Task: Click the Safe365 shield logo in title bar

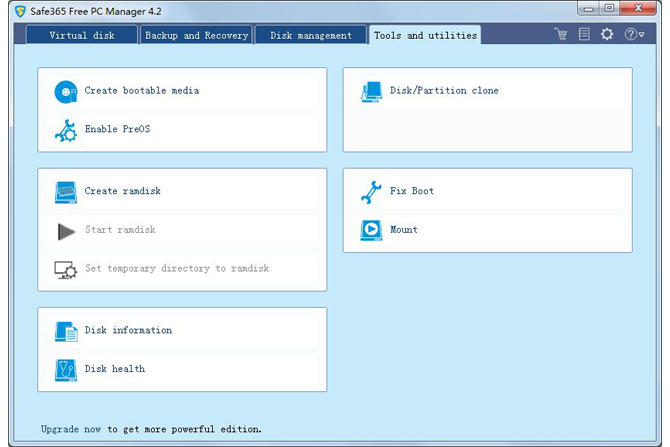Action: (x=20, y=11)
